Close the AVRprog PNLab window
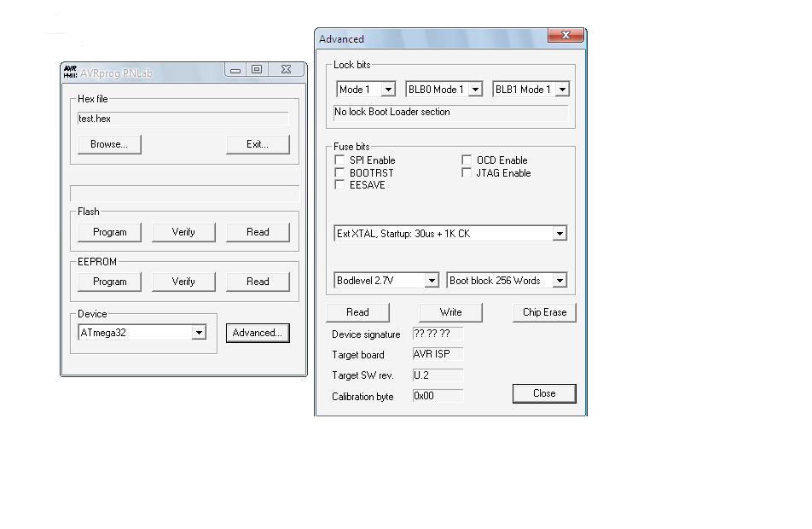 (286, 69)
